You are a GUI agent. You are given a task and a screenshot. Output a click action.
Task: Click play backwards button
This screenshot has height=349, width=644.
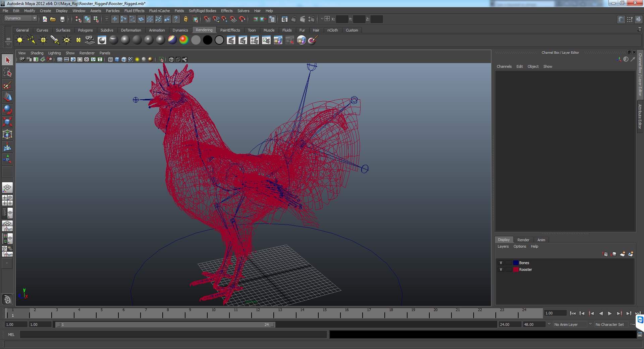(x=600, y=313)
